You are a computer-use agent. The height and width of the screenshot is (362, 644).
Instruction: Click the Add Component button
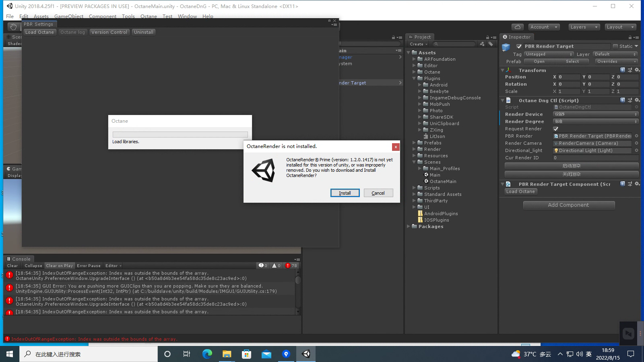click(569, 205)
